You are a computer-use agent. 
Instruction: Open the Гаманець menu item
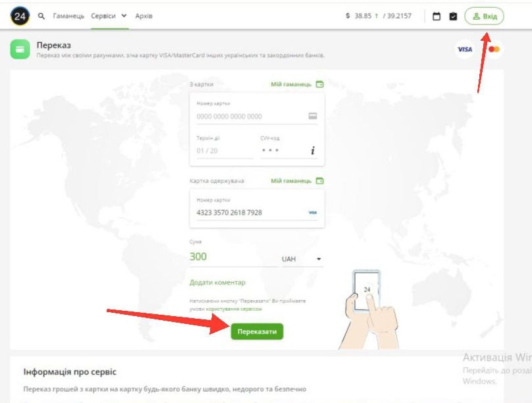(68, 16)
